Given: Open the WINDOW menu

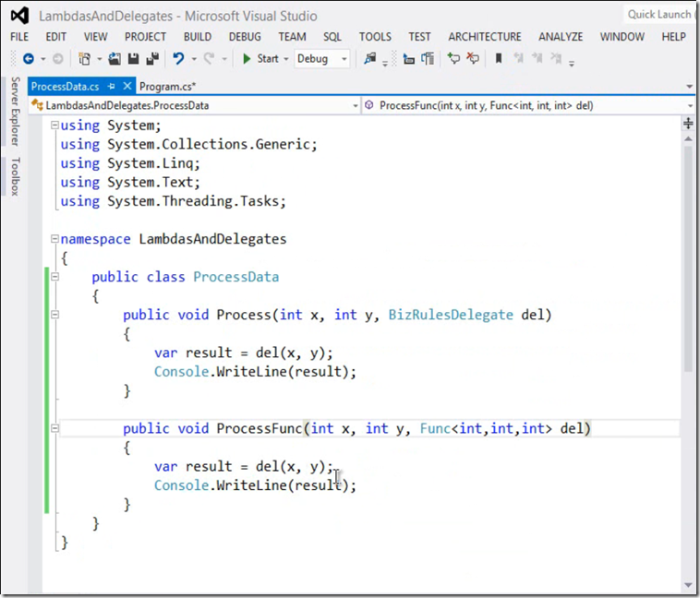Looking at the screenshot, I should [x=622, y=37].
